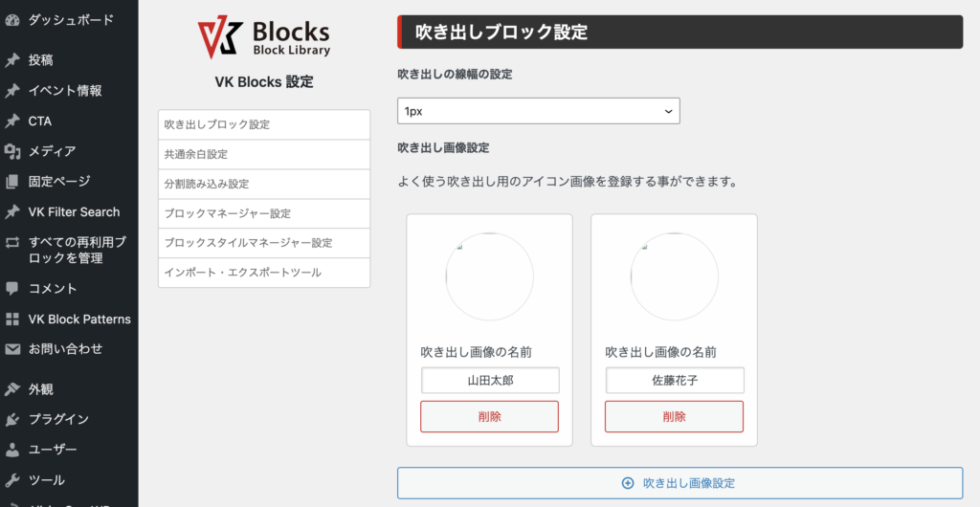Click the envelope icon beside お問い合わせ
980x507 pixels.
coord(12,349)
